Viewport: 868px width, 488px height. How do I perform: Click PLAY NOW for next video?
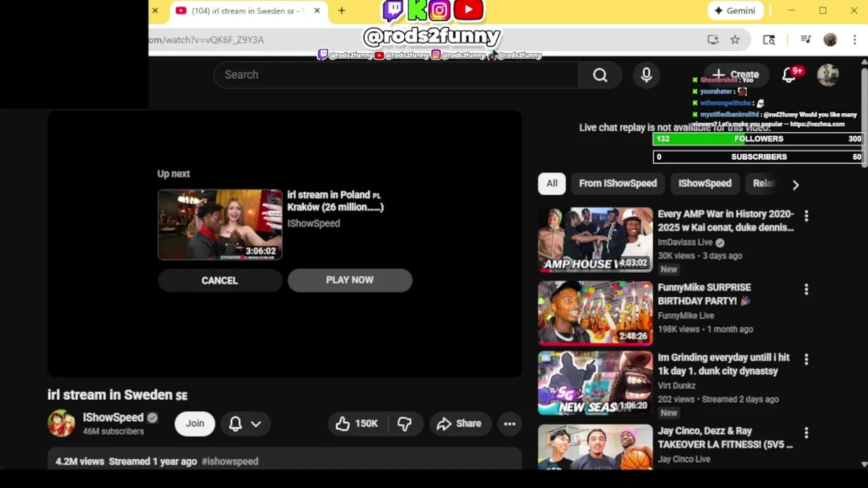350,280
